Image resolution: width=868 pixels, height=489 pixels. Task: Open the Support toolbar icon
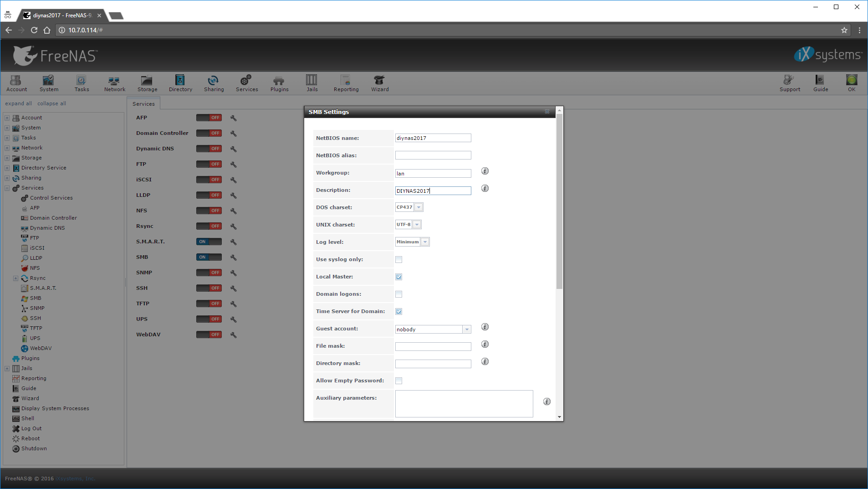[790, 83]
